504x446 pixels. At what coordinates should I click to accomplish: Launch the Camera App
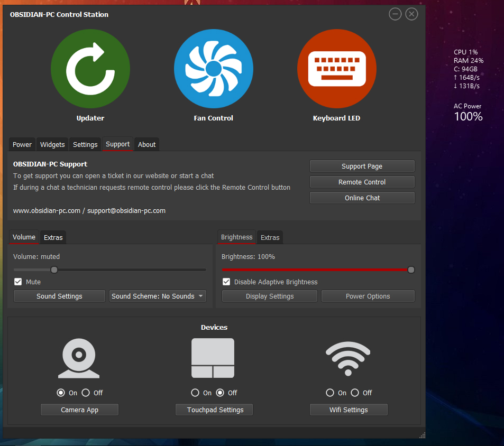coord(79,410)
